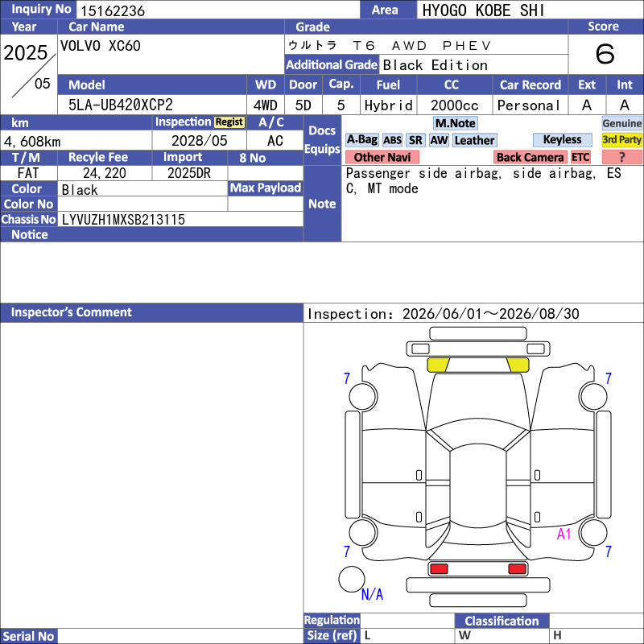Toggle the Back Camera badge
644x644 pixels.
pyautogui.click(x=530, y=157)
